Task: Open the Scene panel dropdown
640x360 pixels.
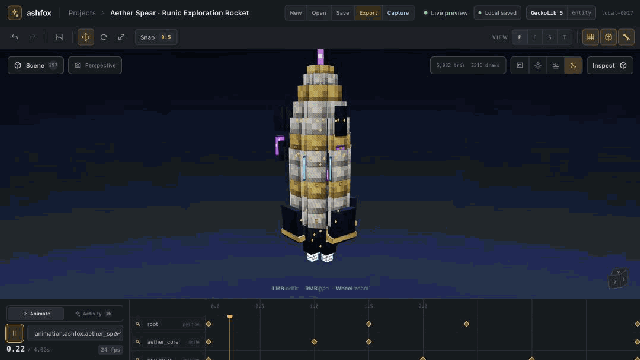Action: 36,65
